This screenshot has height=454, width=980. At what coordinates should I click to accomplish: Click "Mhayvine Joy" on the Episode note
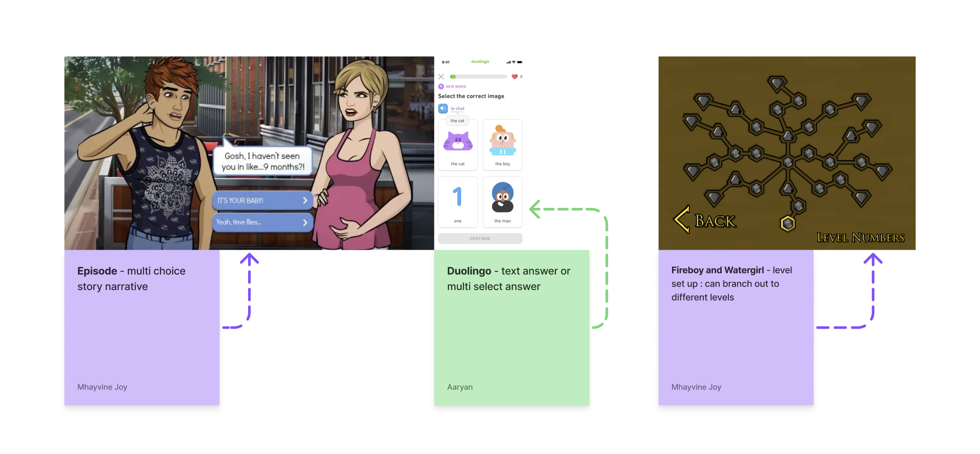tap(102, 387)
